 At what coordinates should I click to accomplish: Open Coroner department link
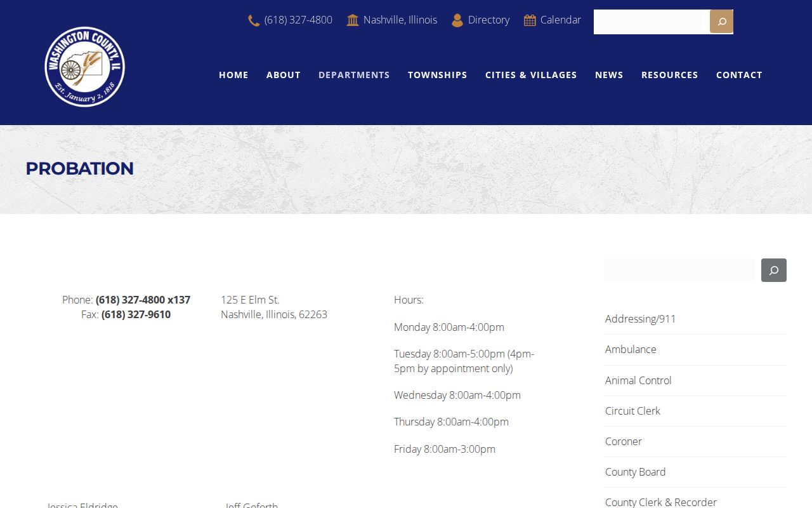point(624,441)
